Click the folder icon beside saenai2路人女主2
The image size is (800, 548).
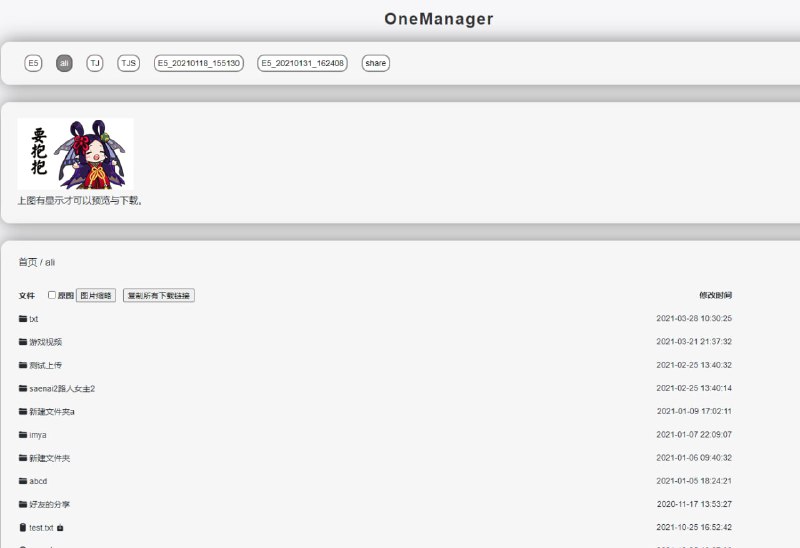click(23, 388)
